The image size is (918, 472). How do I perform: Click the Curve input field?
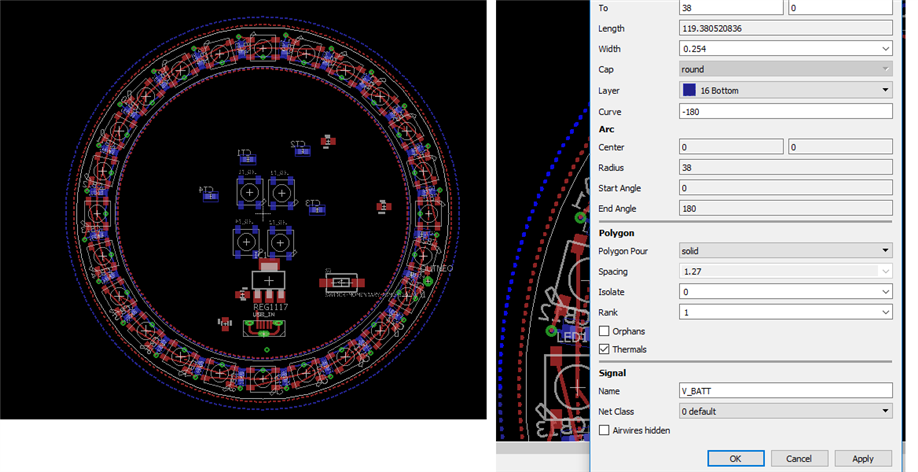784,111
